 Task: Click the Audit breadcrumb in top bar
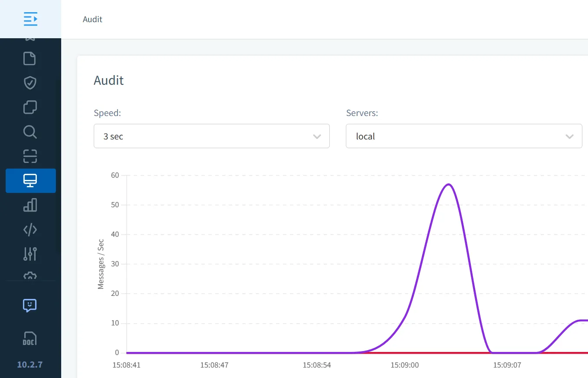point(92,19)
